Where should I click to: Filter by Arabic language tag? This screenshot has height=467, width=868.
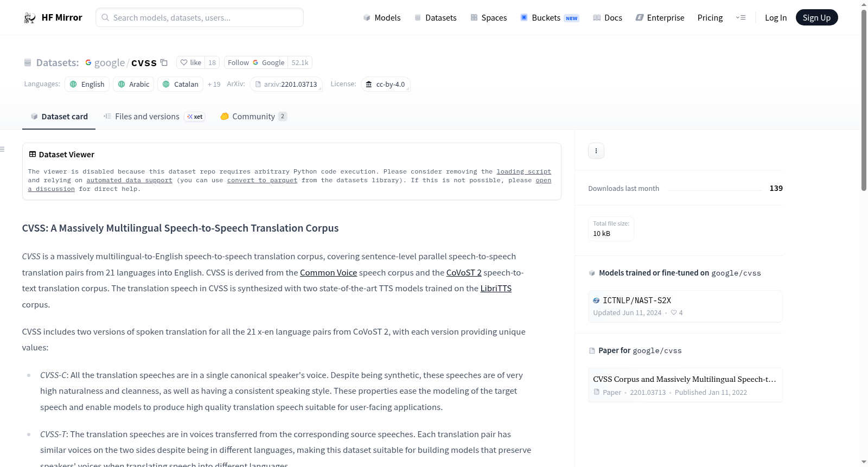(x=133, y=84)
